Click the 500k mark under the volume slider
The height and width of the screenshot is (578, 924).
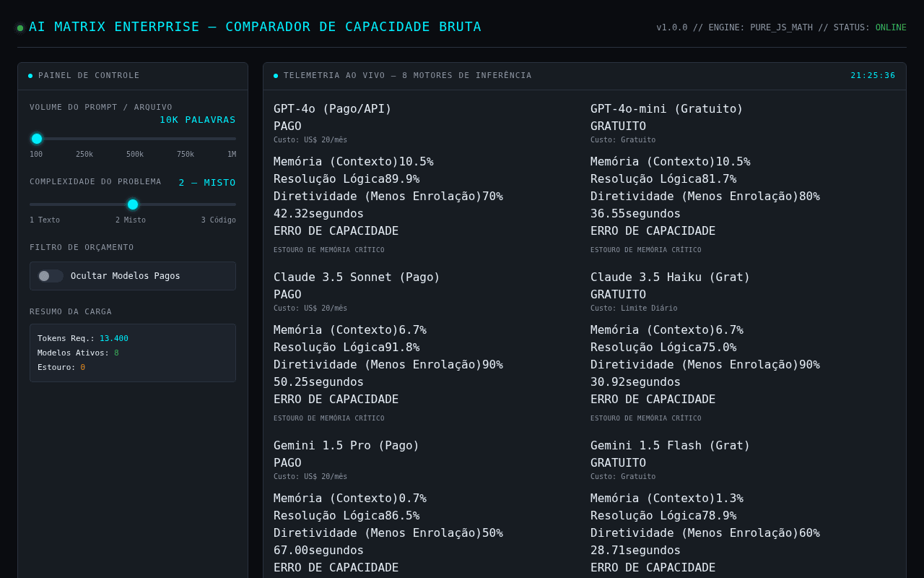[135, 154]
